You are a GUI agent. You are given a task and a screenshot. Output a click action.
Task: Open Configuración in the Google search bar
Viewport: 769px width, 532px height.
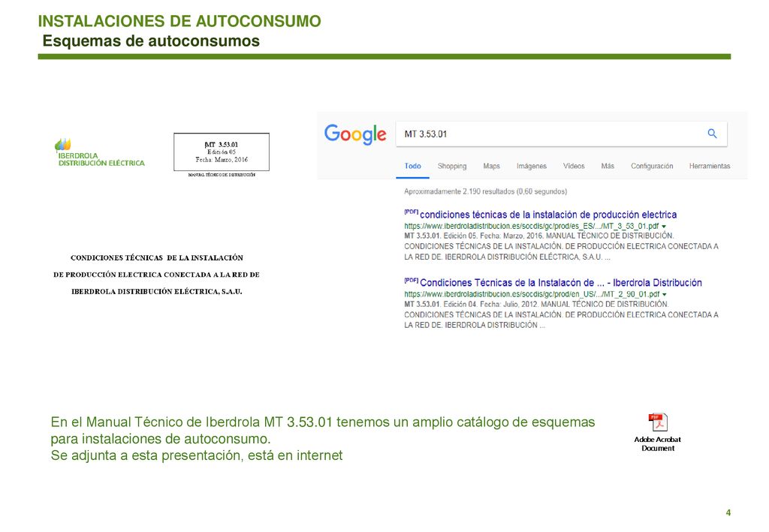652,166
